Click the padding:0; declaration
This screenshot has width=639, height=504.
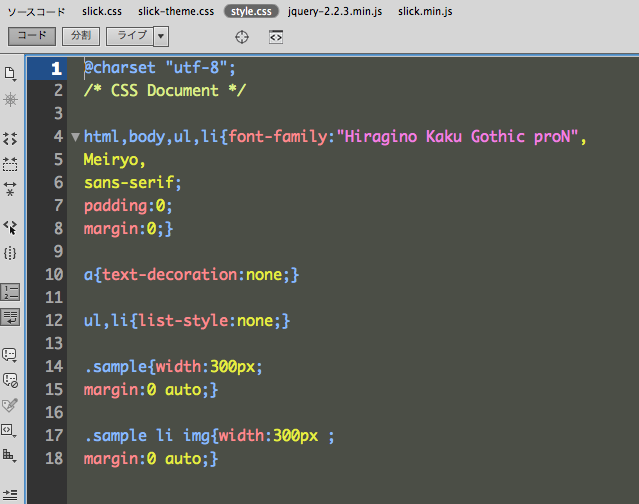pos(128,206)
